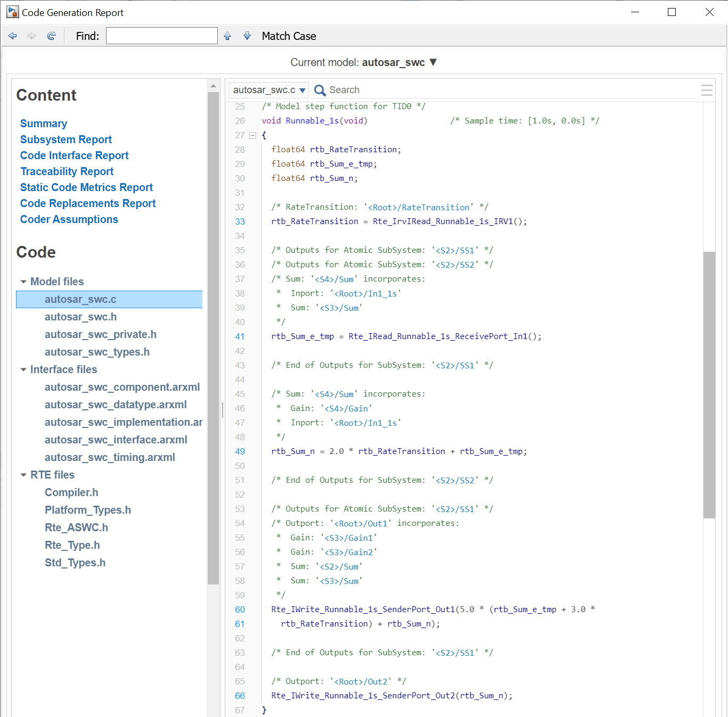Click the back navigation arrow

point(13,36)
